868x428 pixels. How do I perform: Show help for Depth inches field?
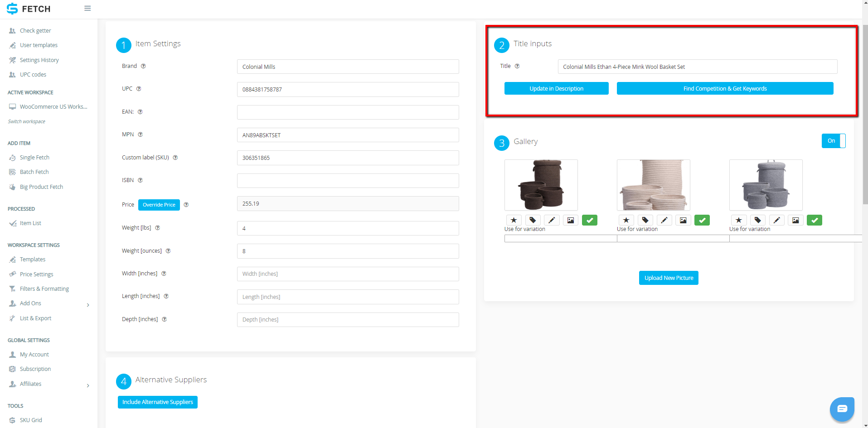click(165, 319)
